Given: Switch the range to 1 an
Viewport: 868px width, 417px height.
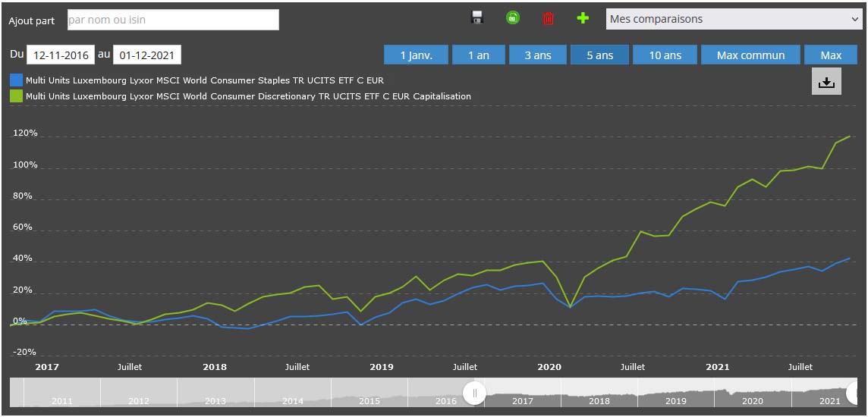Looking at the screenshot, I should [478, 55].
